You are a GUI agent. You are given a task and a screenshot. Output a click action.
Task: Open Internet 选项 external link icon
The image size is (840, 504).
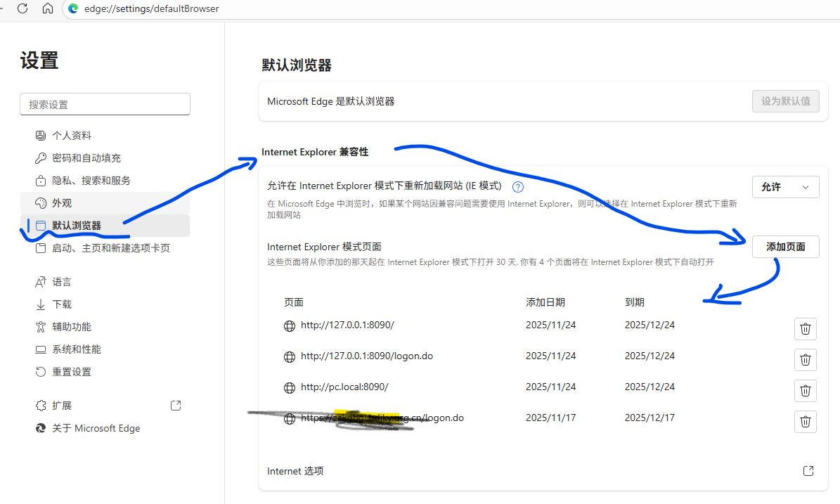(x=808, y=471)
